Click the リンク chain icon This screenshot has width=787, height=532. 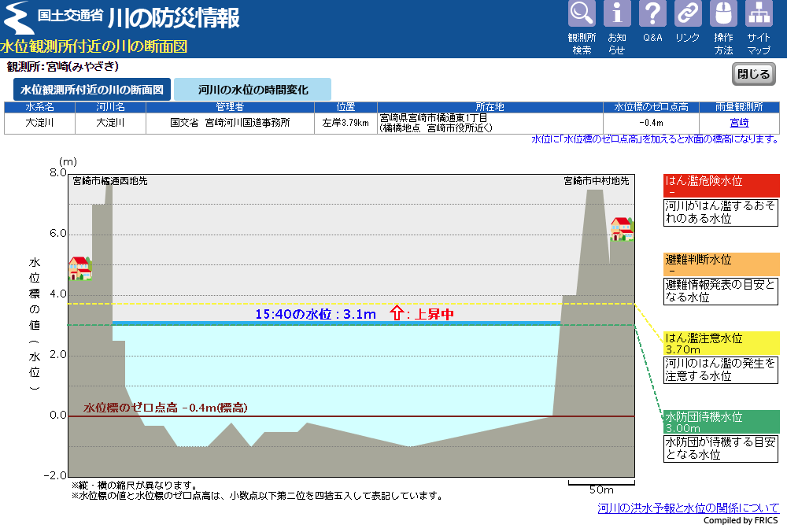pos(688,14)
